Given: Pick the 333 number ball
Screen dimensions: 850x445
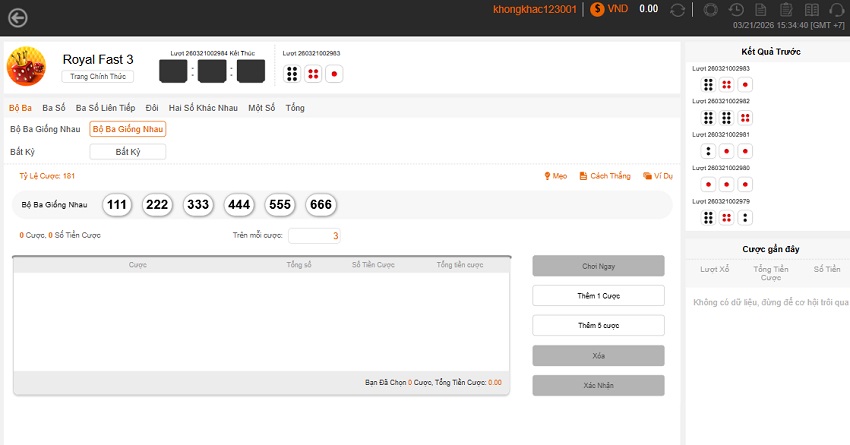Looking at the screenshot, I should coord(198,205).
